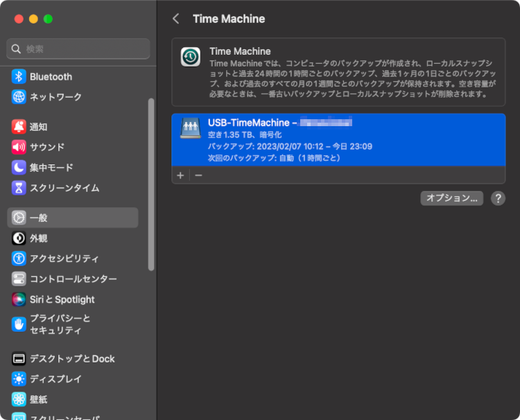
Task: Select the Siri と Spotlight icon
Action: click(x=19, y=299)
